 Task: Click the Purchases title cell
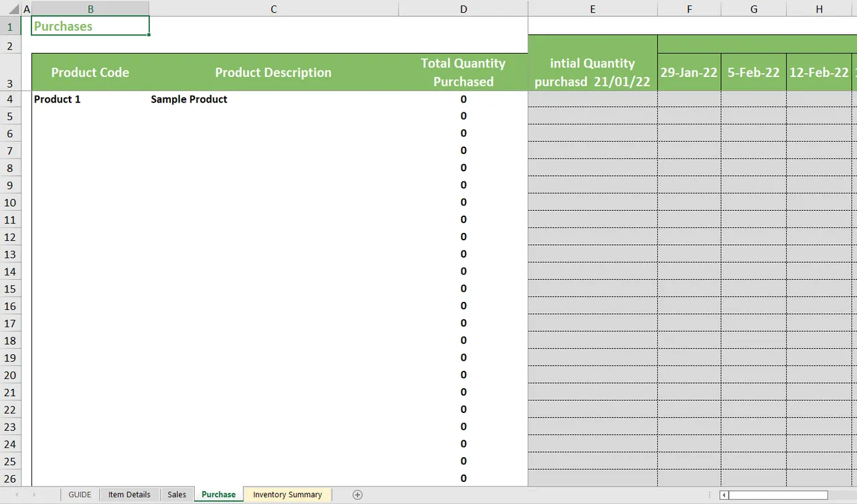point(90,26)
